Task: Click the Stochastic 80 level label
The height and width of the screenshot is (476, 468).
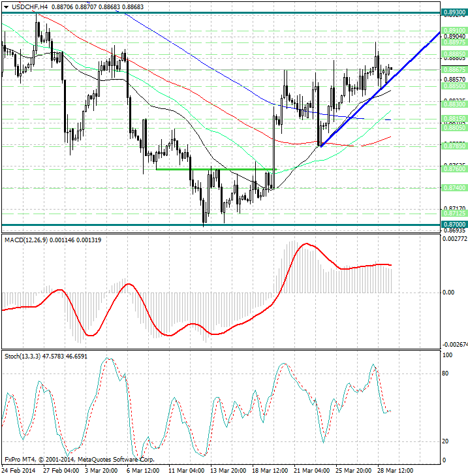Action: [445, 373]
